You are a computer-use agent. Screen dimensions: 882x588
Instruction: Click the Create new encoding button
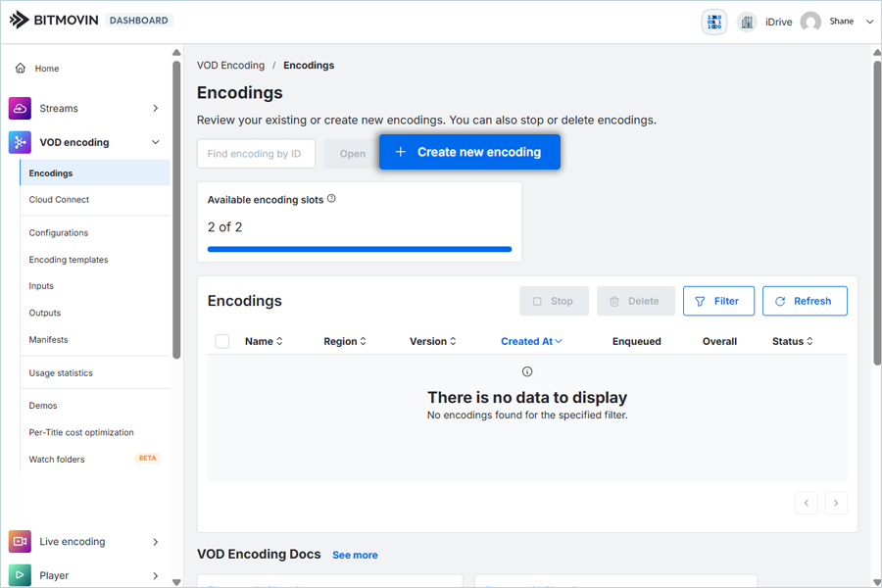coord(469,152)
